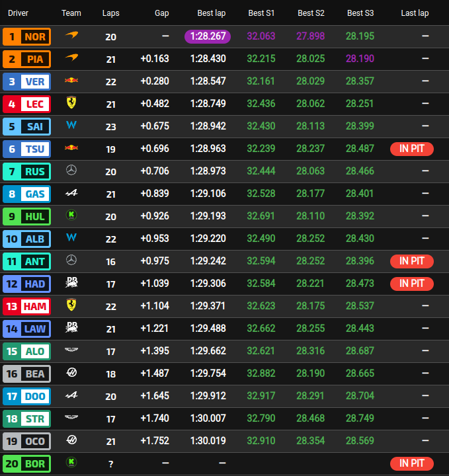This screenshot has height=476, width=449.
Task: Click the Haas logo in BEA's row
Action: [x=71, y=373]
